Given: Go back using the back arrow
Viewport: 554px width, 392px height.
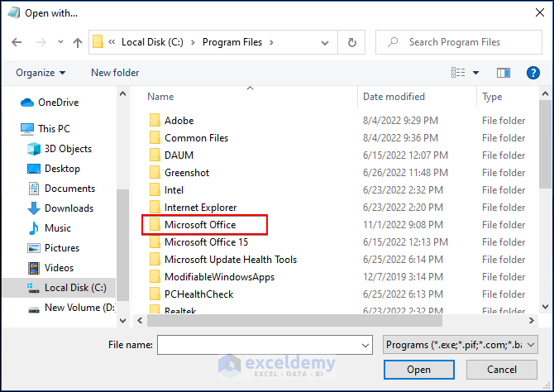Looking at the screenshot, I should tap(17, 42).
